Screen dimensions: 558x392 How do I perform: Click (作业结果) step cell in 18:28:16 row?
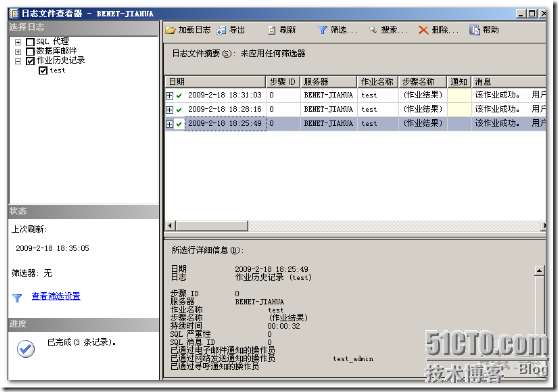(x=423, y=109)
